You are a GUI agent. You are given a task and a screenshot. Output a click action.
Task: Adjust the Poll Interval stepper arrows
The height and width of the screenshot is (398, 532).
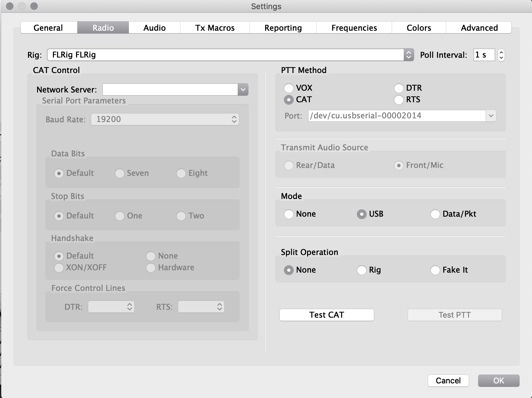click(501, 55)
